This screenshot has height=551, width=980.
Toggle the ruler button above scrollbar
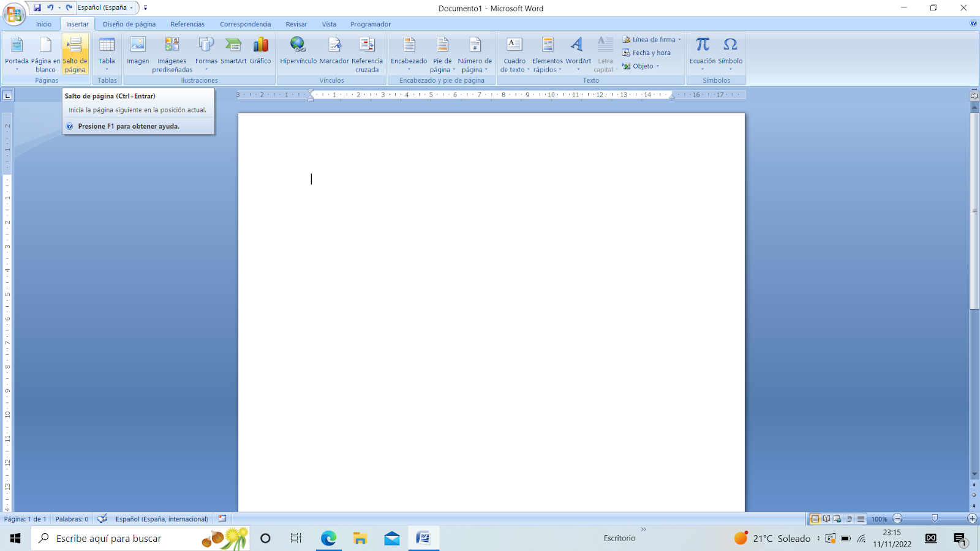[974, 96]
